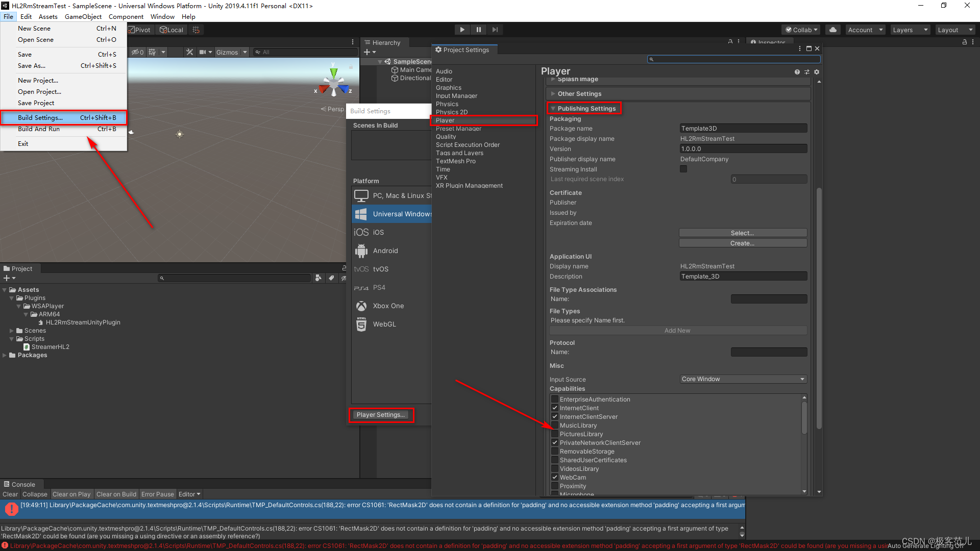
Task: Select the PC, Mac & Linux platform
Action: point(391,195)
